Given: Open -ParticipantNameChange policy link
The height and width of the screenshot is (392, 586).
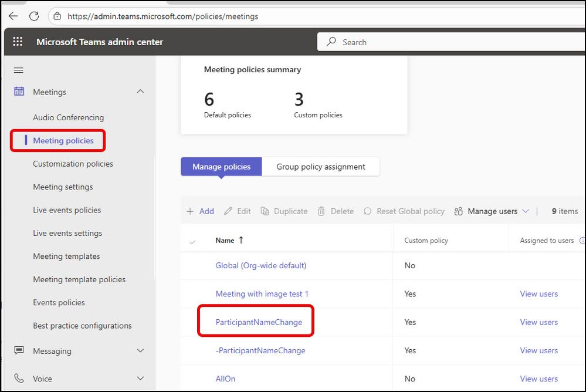Looking at the screenshot, I should coord(260,350).
